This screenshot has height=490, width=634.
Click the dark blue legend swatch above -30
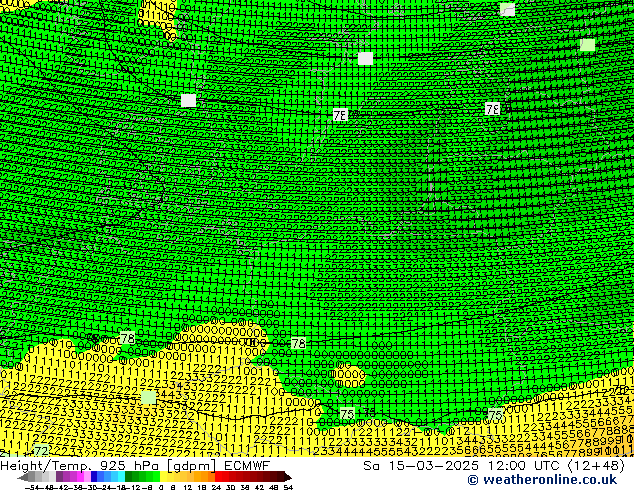pos(94,477)
